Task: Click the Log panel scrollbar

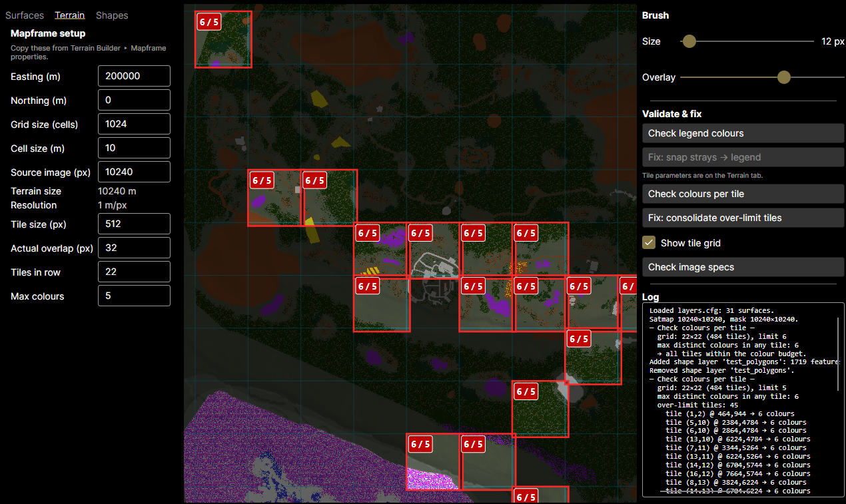Action: click(x=838, y=354)
